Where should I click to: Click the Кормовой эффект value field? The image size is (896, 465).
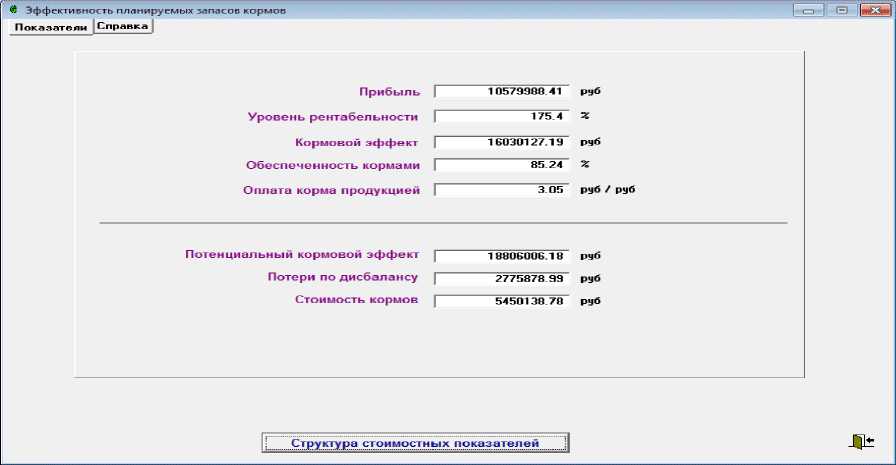501,142
